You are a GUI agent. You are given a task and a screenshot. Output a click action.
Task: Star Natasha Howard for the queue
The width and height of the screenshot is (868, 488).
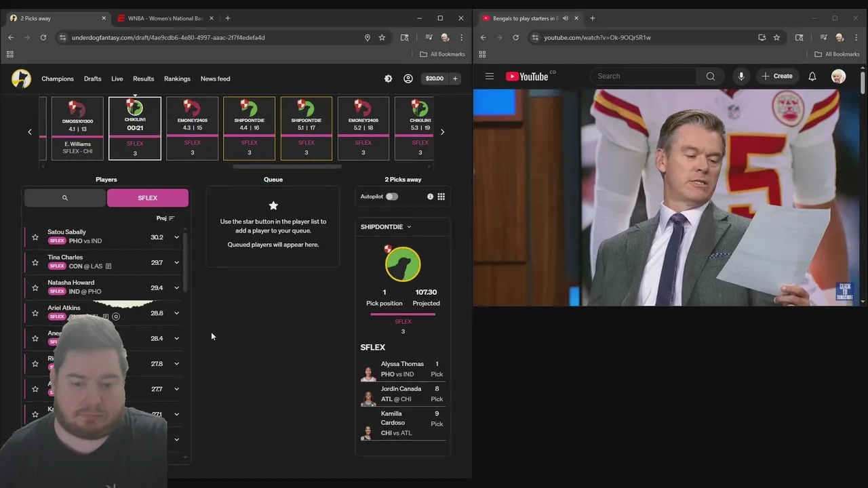[x=35, y=287]
